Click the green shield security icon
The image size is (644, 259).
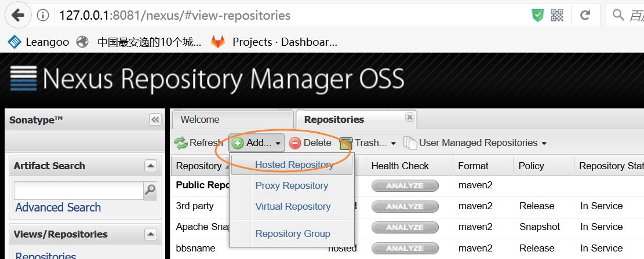tap(538, 16)
